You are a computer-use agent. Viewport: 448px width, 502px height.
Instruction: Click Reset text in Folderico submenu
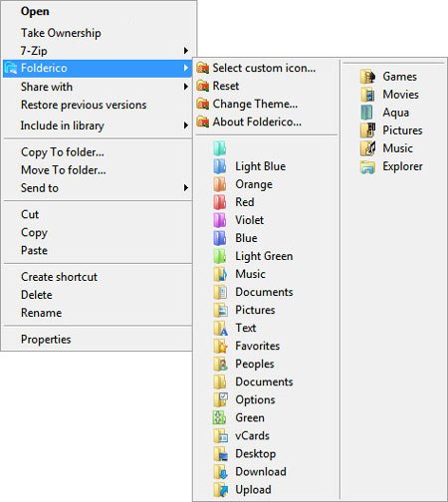(x=226, y=86)
